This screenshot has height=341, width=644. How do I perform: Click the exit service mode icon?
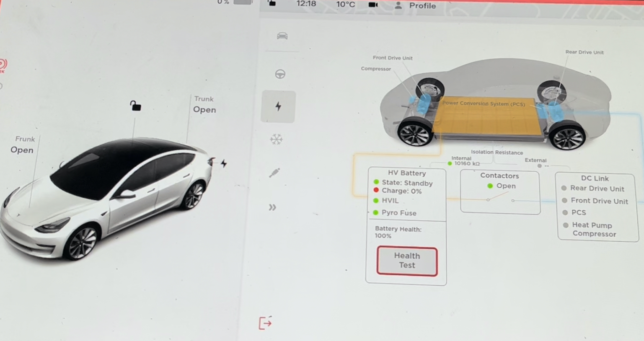[265, 323]
